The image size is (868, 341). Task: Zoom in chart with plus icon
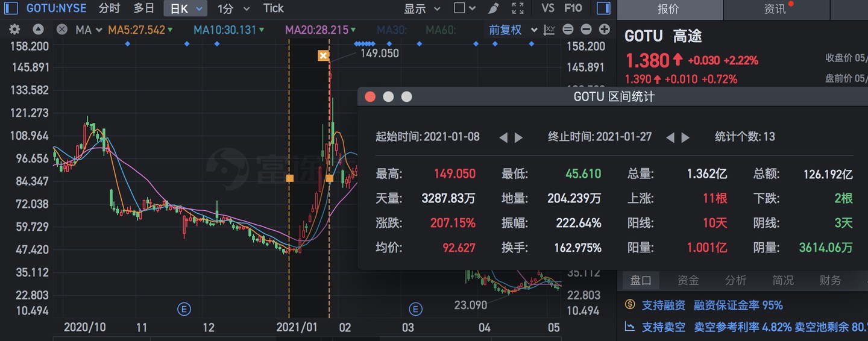(x=604, y=30)
